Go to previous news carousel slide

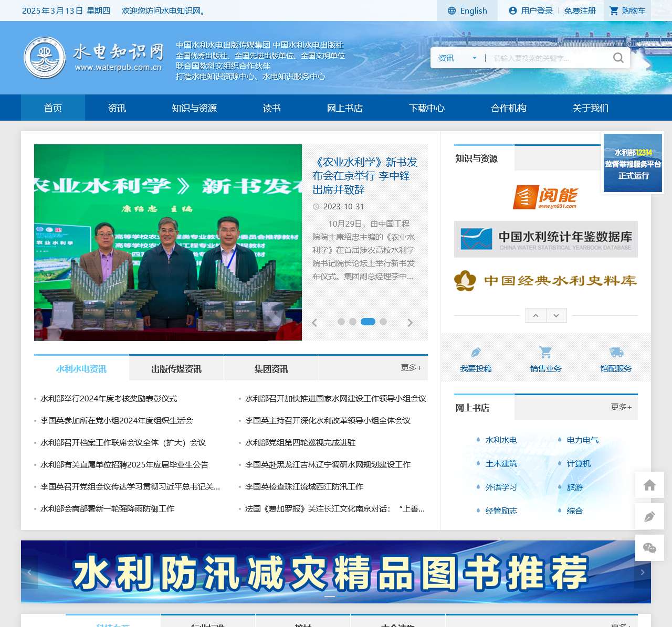point(314,323)
